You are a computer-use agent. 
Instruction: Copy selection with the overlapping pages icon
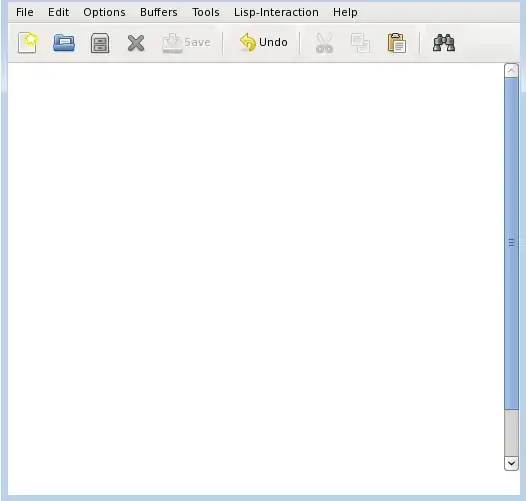tap(360, 43)
